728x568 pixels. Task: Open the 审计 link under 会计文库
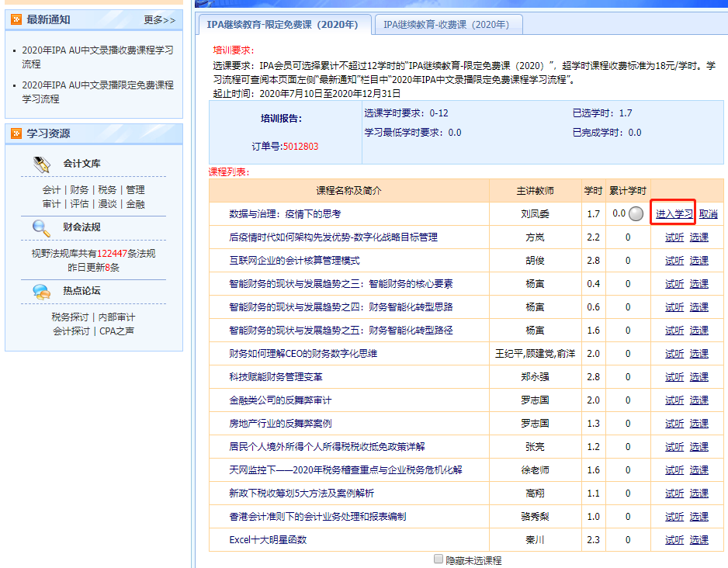pyautogui.click(x=51, y=204)
